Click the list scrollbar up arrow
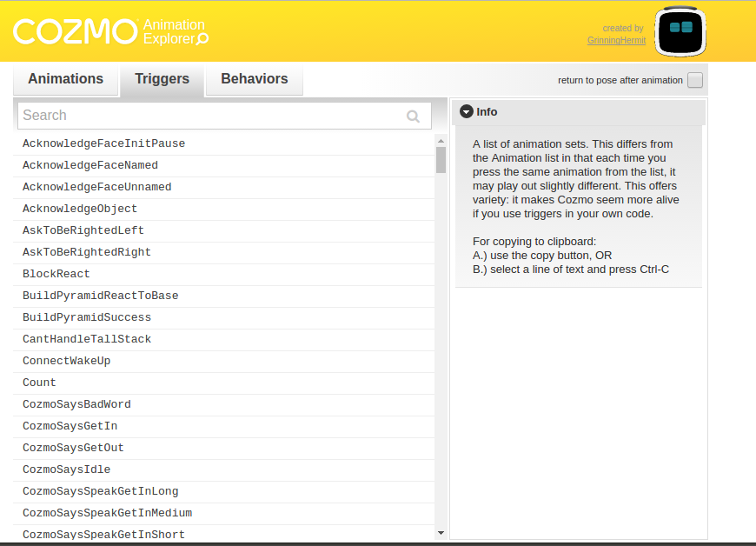This screenshot has height=546, width=756. 441,139
